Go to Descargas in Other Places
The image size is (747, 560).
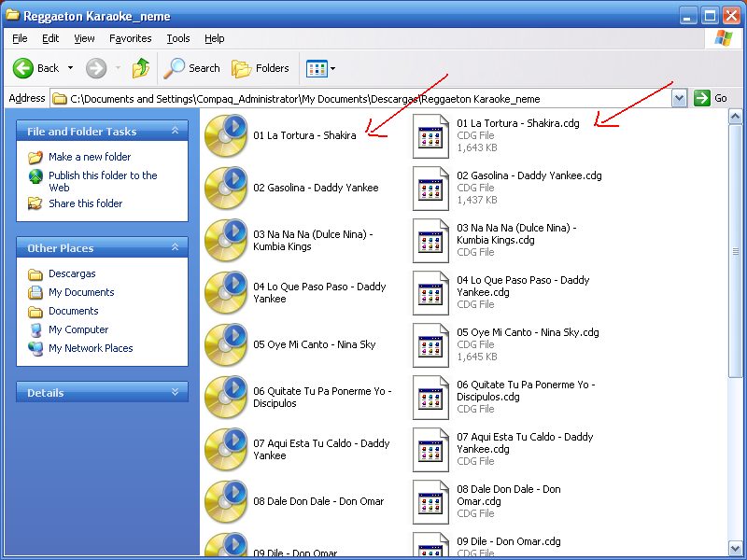(72, 273)
